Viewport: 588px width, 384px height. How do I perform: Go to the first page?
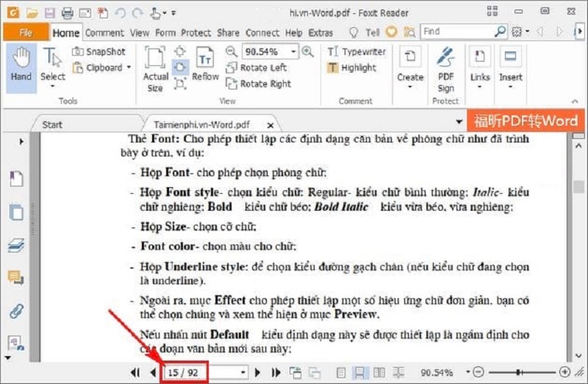pos(135,372)
